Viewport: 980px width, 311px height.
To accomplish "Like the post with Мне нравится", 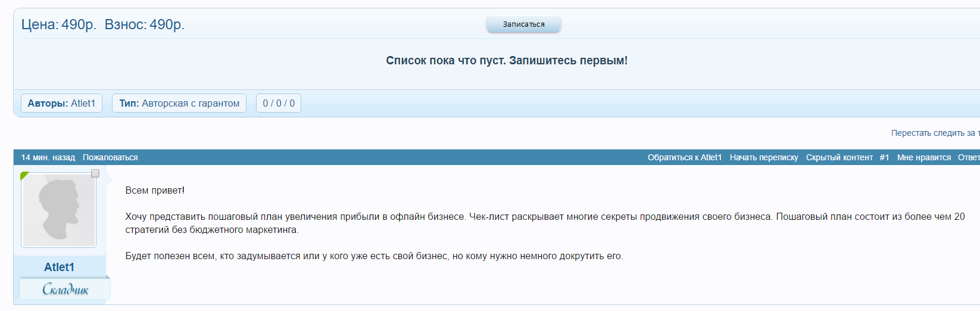I will (x=924, y=157).
